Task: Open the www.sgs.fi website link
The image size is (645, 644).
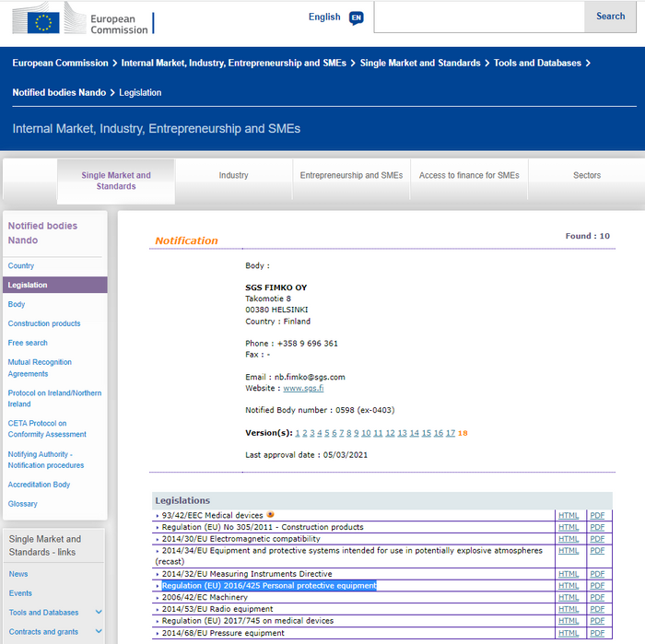Action: [x=302, y=389]
